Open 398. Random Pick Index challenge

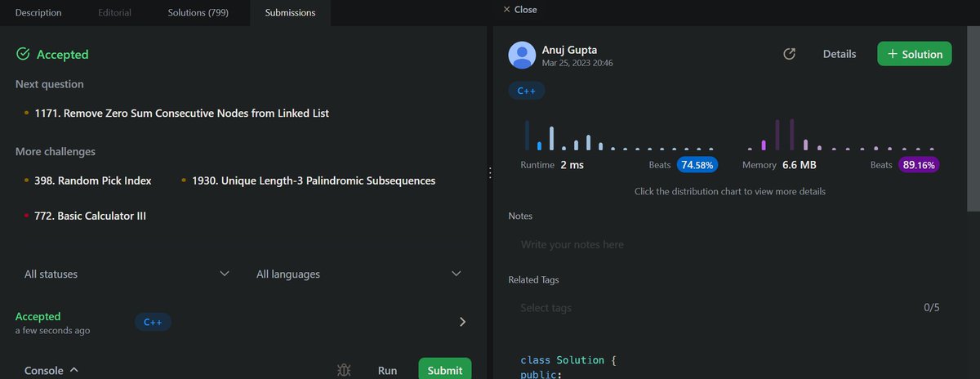93,181
